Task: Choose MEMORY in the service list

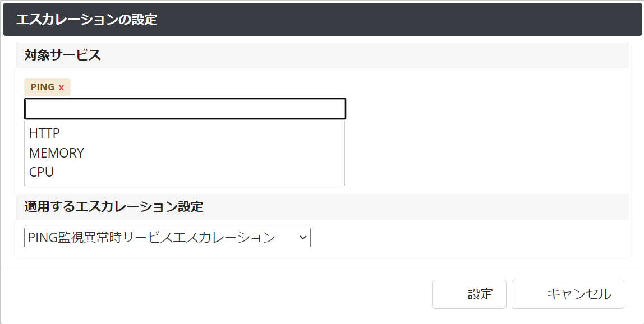Action: (x=57, y=153)
